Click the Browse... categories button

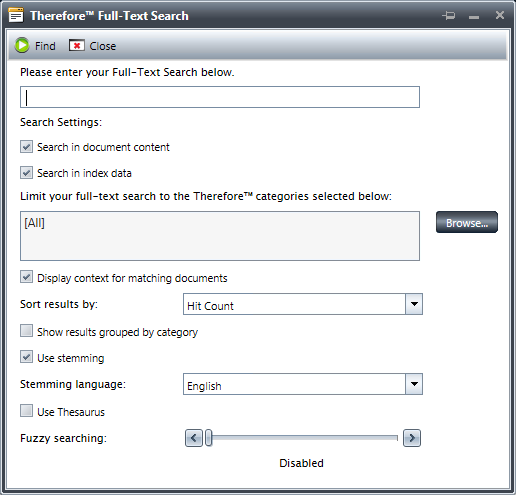(x=467, y=222)
